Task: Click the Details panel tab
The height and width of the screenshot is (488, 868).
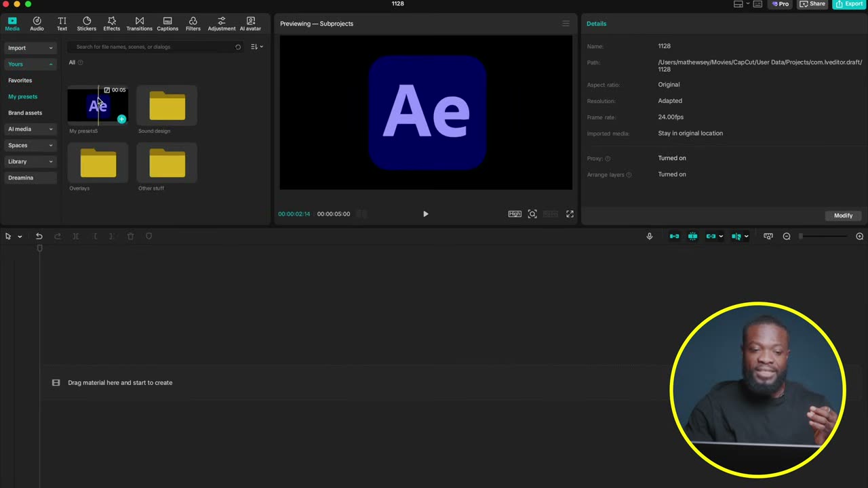Action: [x=597, y=24]
